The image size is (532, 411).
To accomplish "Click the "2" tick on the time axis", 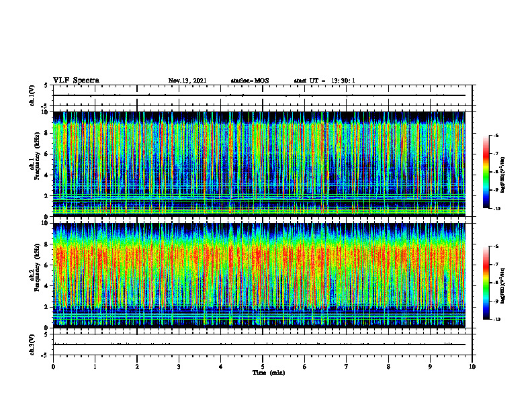I will (x=137, y=367).
